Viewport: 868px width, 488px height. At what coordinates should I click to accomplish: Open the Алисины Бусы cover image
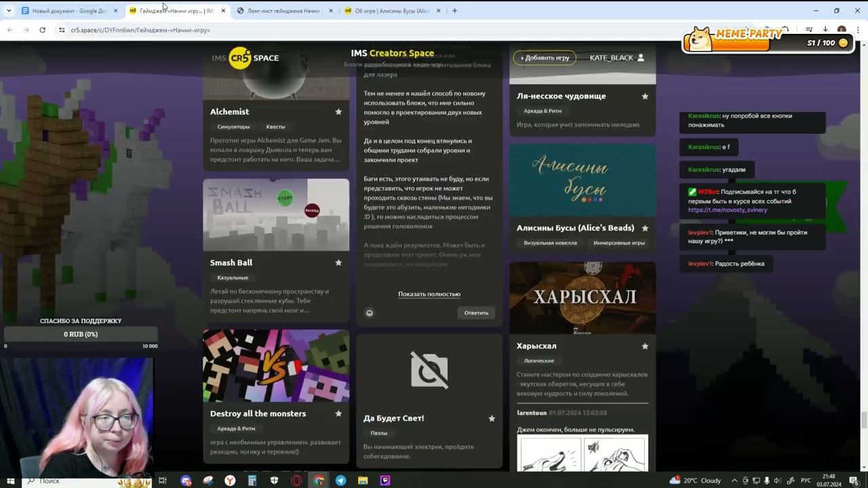click(x=583, y=180)
